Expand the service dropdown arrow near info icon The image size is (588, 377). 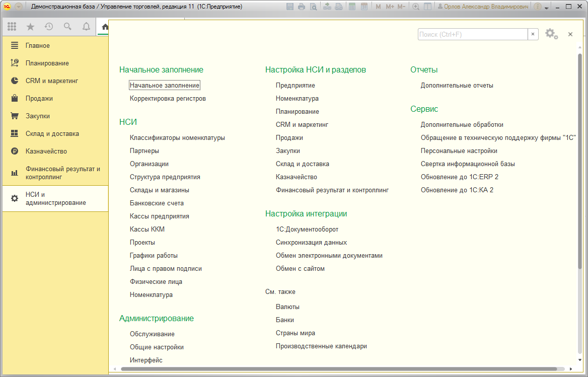pos(547,8)
